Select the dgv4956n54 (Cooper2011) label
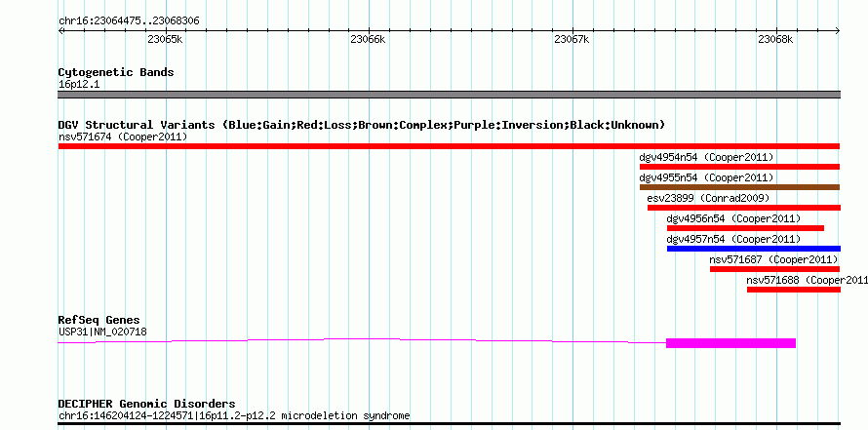The width and height of the screenshot is (868, 430). [733, 218]
